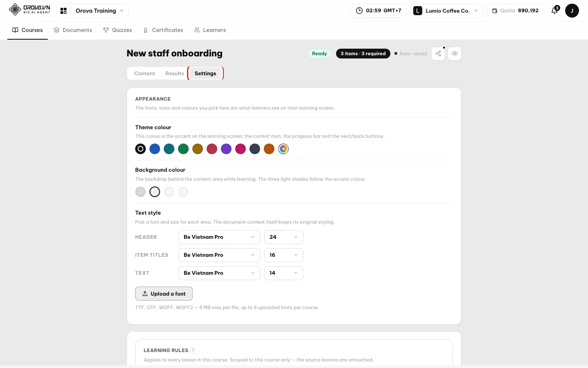Go to the Learners tab
This screenshot has width=588, height=368.
[210, 30]
